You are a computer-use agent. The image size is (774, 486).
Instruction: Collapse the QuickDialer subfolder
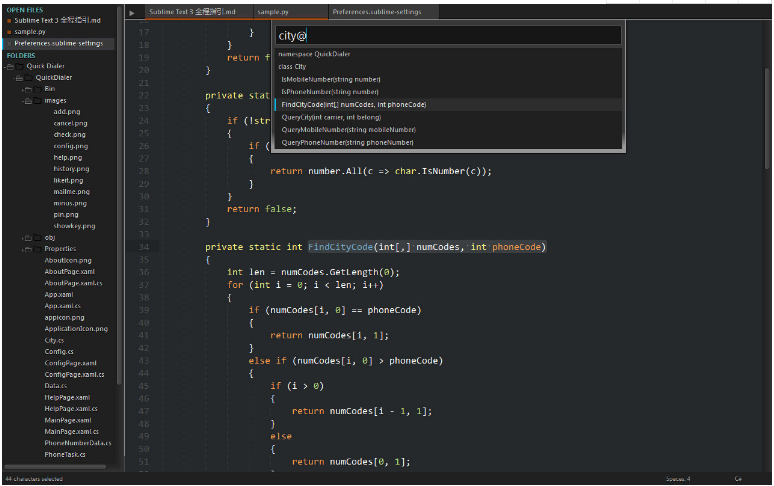tap(14, 78)
